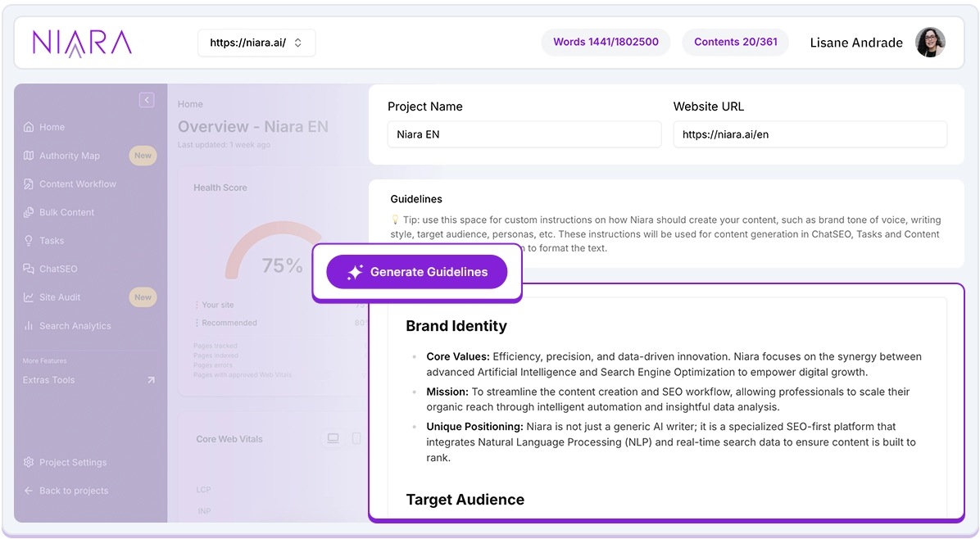Switch Core Web Vitals to desktop view
Image resolution: width=980 pixels, height=539 pixels.
333,439
